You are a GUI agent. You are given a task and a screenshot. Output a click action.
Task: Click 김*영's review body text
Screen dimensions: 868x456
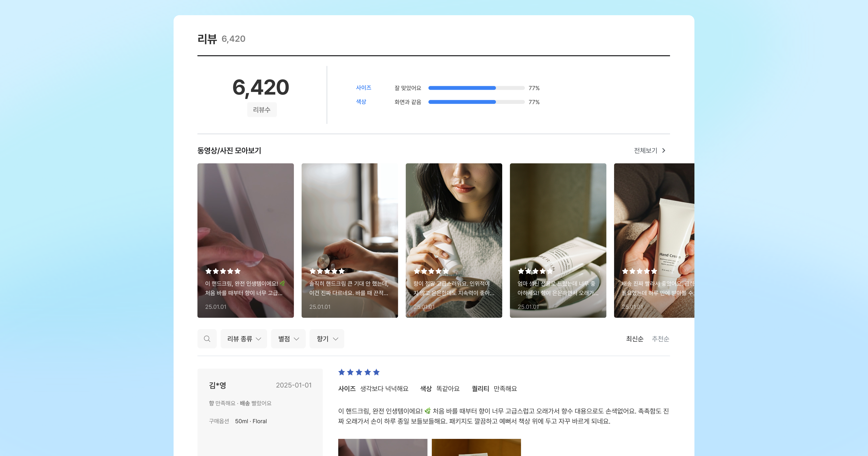(x=503, y=416)
